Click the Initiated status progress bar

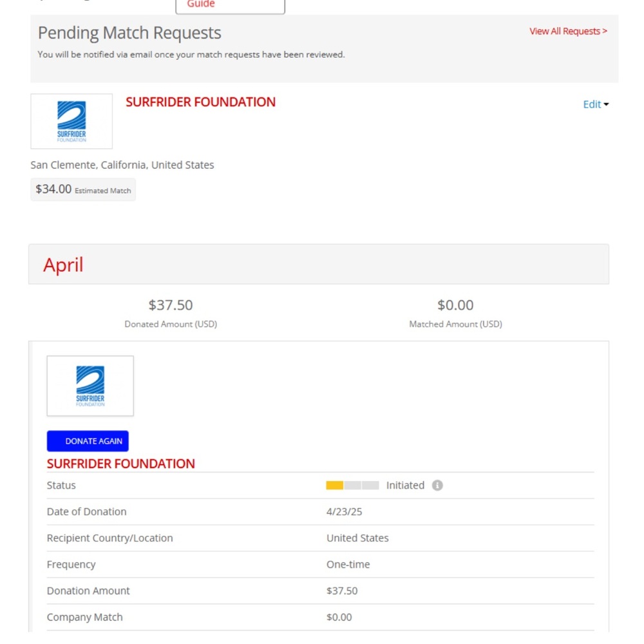(x=352, y=485)
